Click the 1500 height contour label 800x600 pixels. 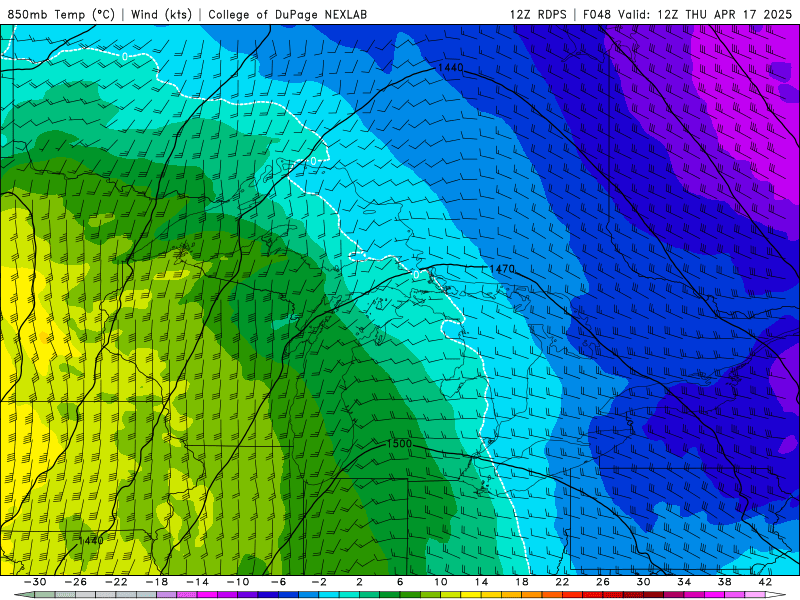pyautogui.click(x=399, y=443)
